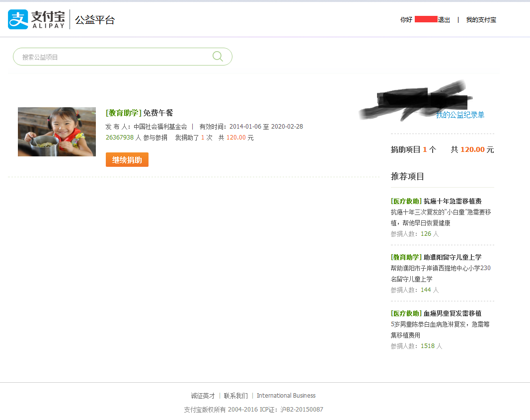This screenshot has width=530, height=420.
Task: Click description 帮助濮阳市子岸镇西掘地中心小学230名留守儿童上学
Action: pos(441,274)
